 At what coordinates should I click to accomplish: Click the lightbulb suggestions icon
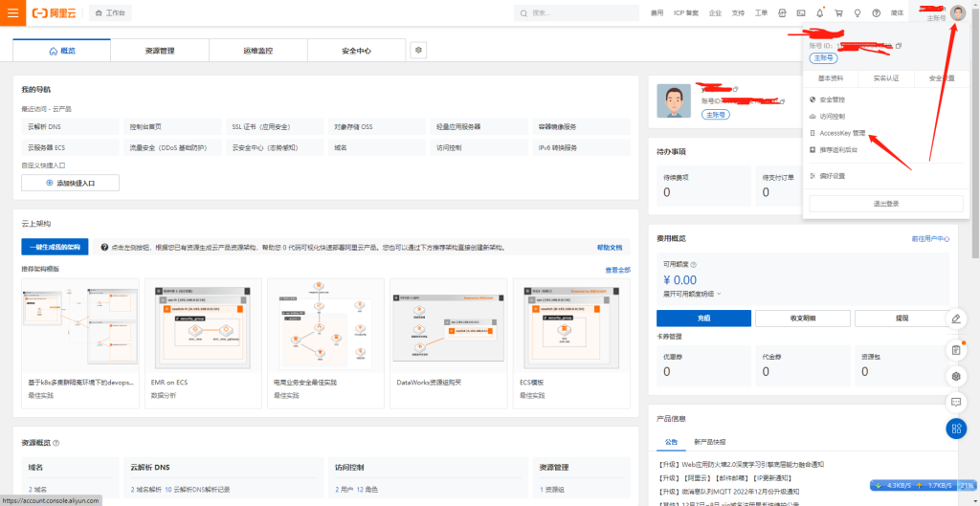point(857,13)
